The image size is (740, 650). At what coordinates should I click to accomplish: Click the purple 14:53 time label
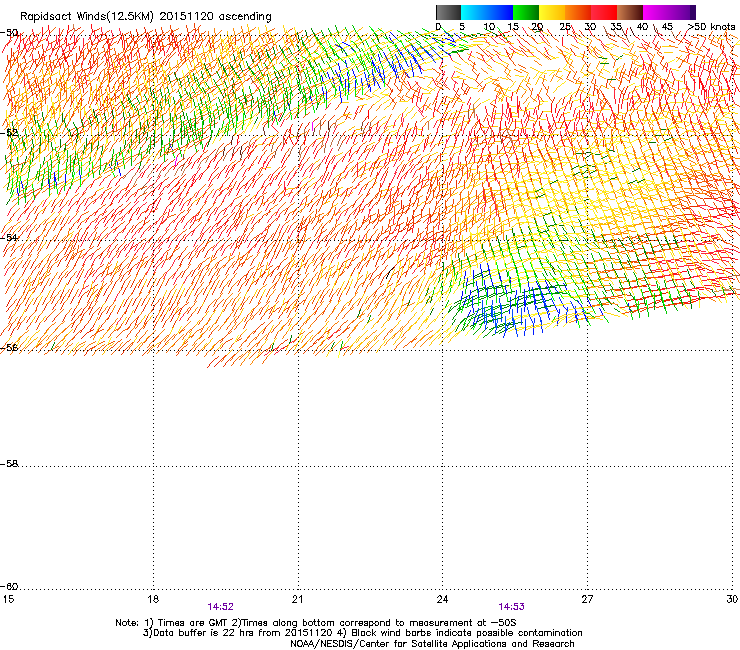point(512,607)
